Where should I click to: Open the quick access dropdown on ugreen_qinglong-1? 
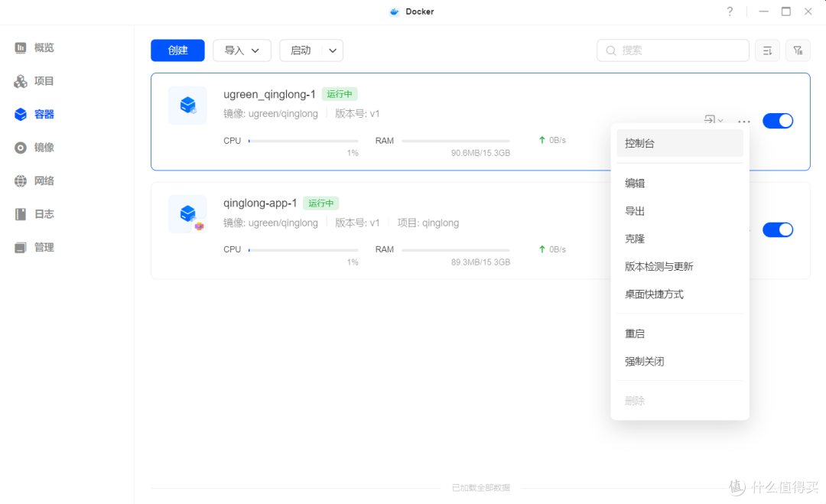(714, 120)
